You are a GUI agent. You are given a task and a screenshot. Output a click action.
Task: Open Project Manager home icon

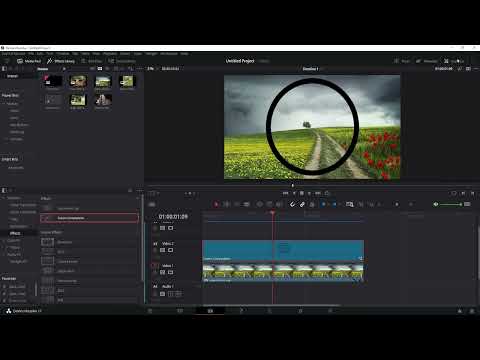pos(460,311)
